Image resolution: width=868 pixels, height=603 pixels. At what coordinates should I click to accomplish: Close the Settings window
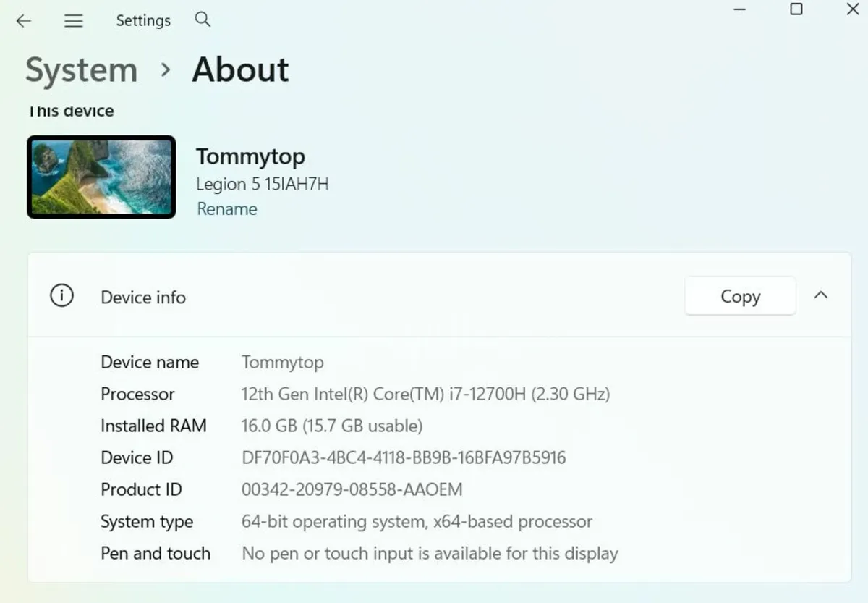coord(852,9)
